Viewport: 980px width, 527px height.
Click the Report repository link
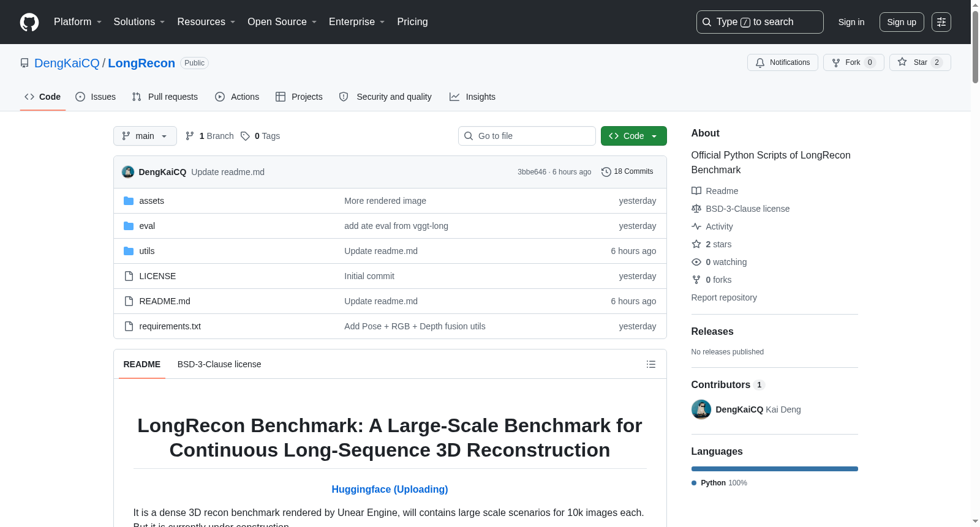tap(724, 297)
